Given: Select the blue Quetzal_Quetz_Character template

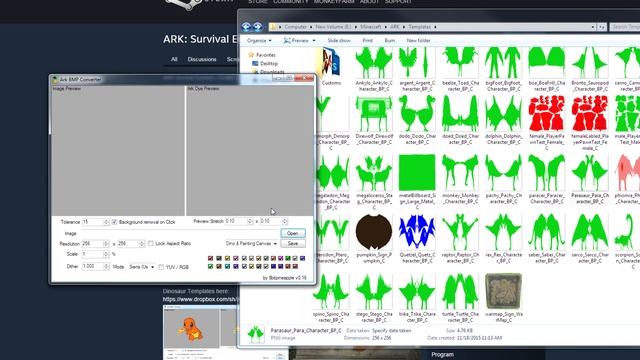Looking at the screenshot, I should (417, 238).
